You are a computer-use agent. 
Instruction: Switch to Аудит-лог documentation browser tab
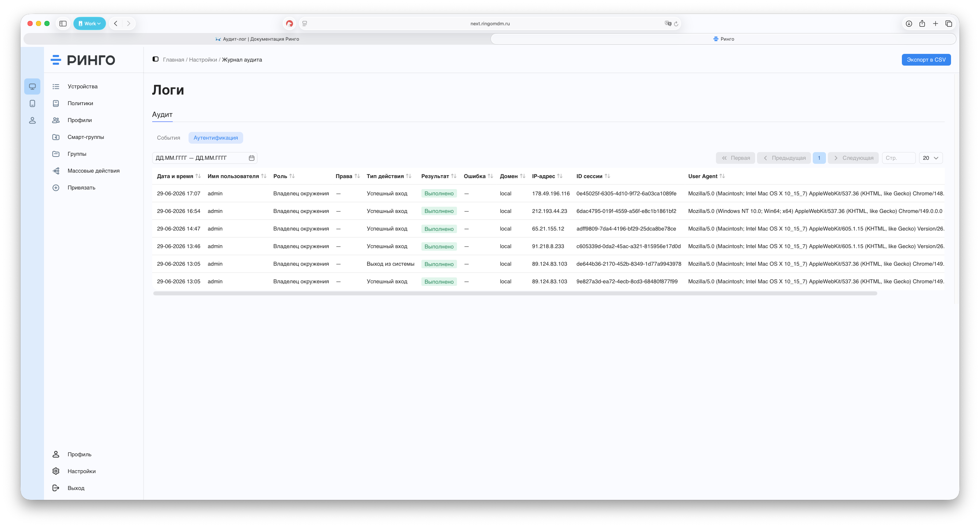click(x=257, y=39)
